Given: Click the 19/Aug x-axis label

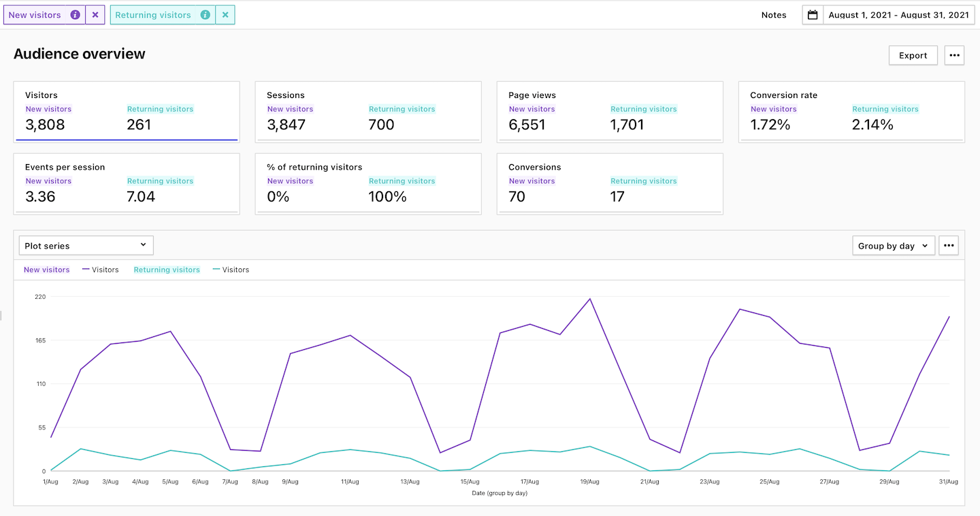Looking at the screenshot, I should click(x=589, y=482).
